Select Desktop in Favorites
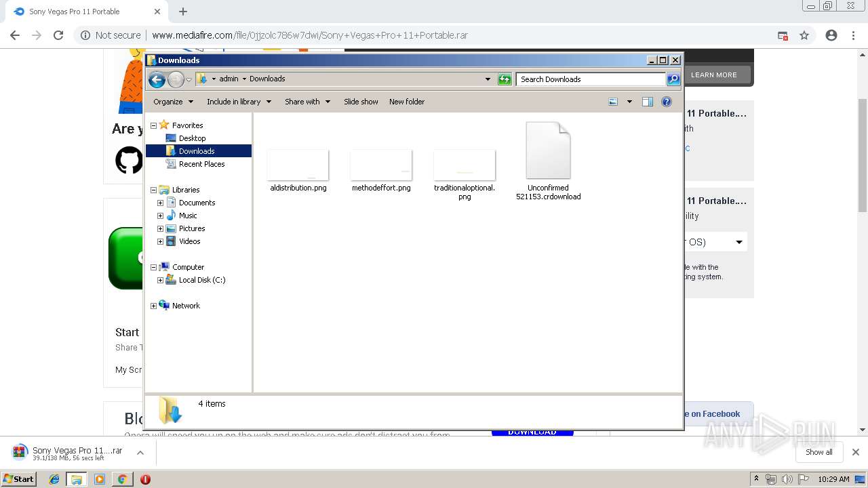This screenshot has width=868, height=488. (192, 138)
